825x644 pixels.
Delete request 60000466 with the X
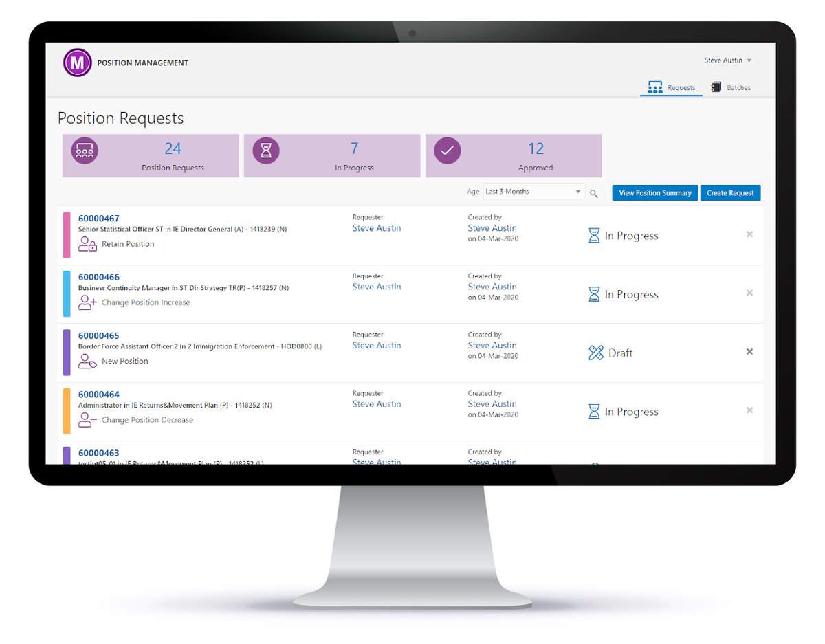tap(750, 293)
